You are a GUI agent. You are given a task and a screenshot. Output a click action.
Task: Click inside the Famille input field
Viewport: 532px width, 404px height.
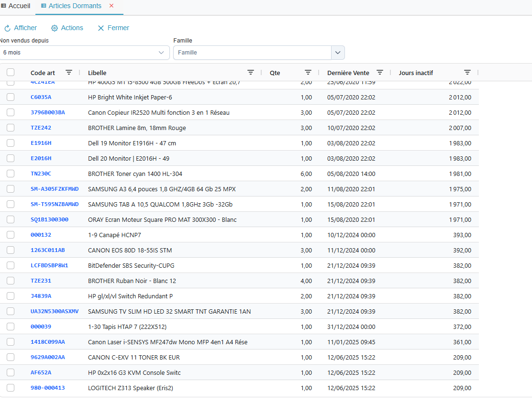(x=252, y=53)
